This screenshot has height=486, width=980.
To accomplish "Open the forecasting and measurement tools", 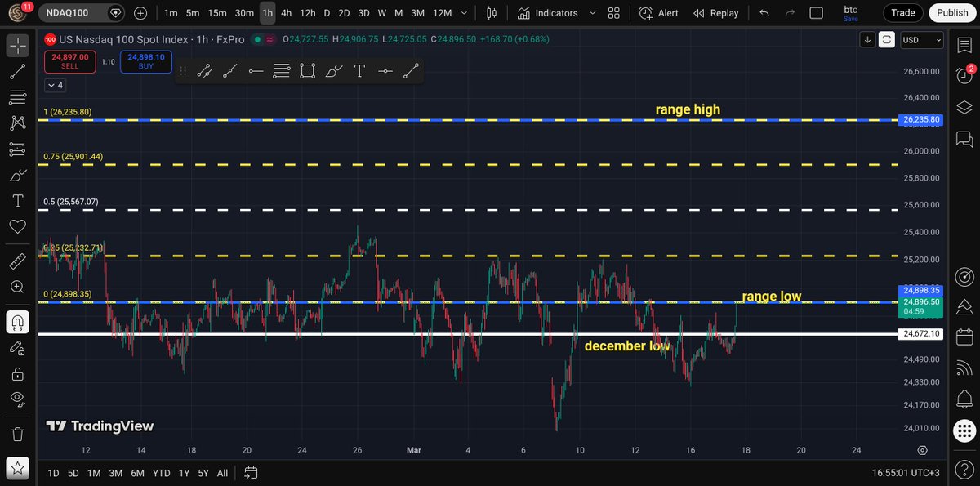I will tap(17, 149).
